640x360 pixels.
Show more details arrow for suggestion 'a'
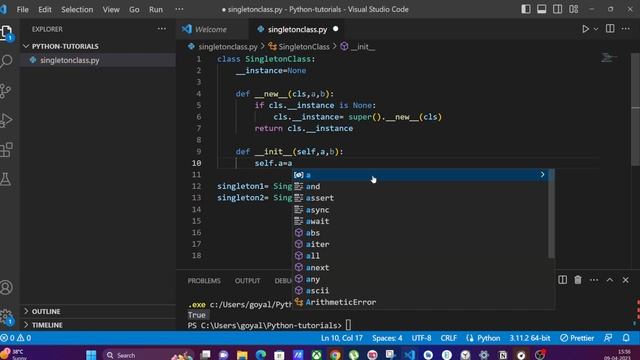pyautogui.click(x=542, y=175)
